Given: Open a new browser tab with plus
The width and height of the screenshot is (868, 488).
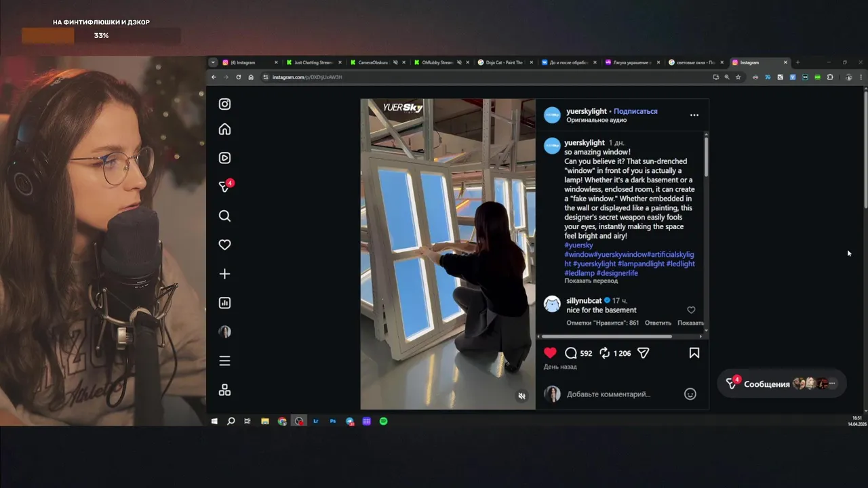Looking at the screenshot, I should [x=797, y=62].
